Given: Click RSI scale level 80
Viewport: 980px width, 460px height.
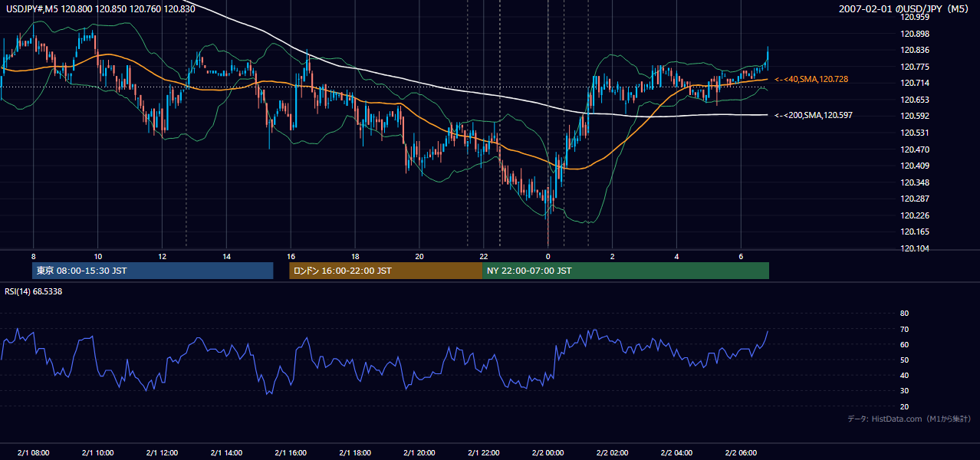Looking at the screenshot, I should click(904, 314).
